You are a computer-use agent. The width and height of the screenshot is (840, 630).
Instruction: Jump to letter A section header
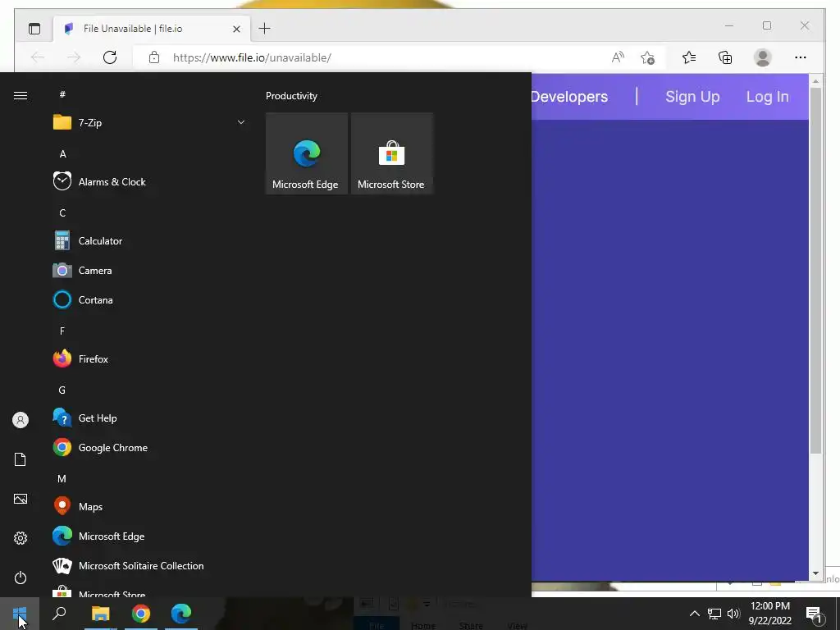(x=62, y=154)
